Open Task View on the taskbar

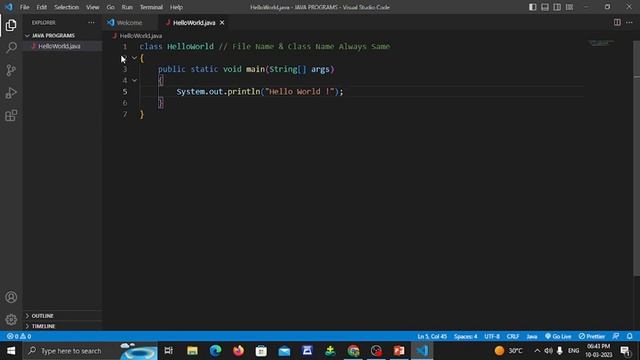(169, 351)
